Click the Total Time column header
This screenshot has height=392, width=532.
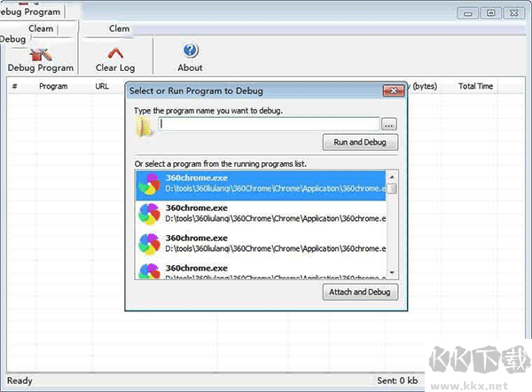coord(475,86)
